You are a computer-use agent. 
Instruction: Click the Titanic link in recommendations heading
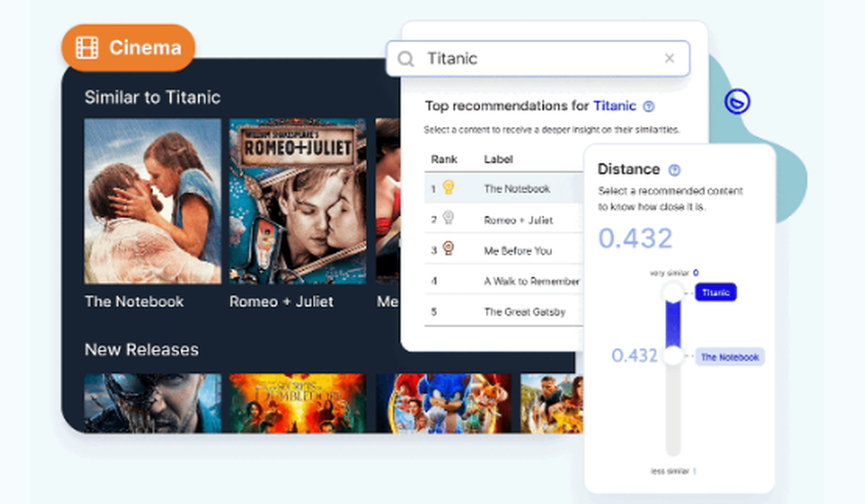[614, 105]
